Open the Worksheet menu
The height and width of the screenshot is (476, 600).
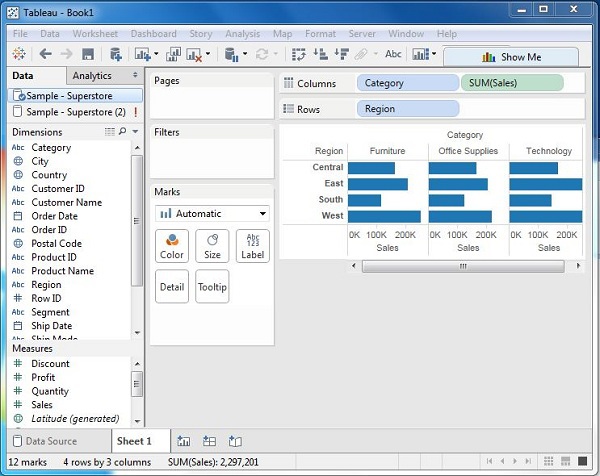97,34
